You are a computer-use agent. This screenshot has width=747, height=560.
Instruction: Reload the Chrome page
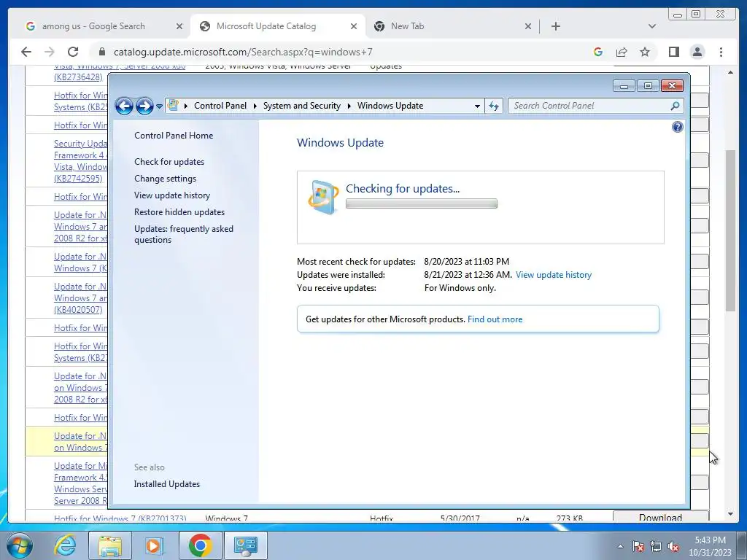pyautogui.click(x=72, y=52)
